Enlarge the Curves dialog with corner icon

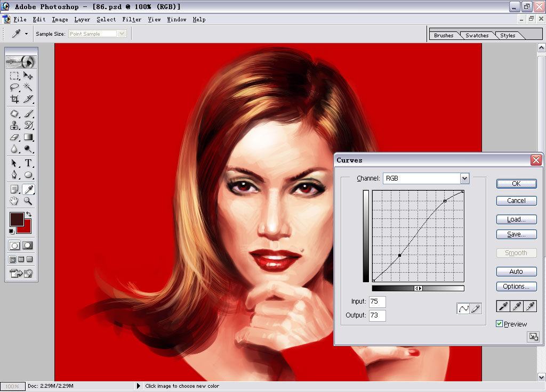[x=533, y=337]
